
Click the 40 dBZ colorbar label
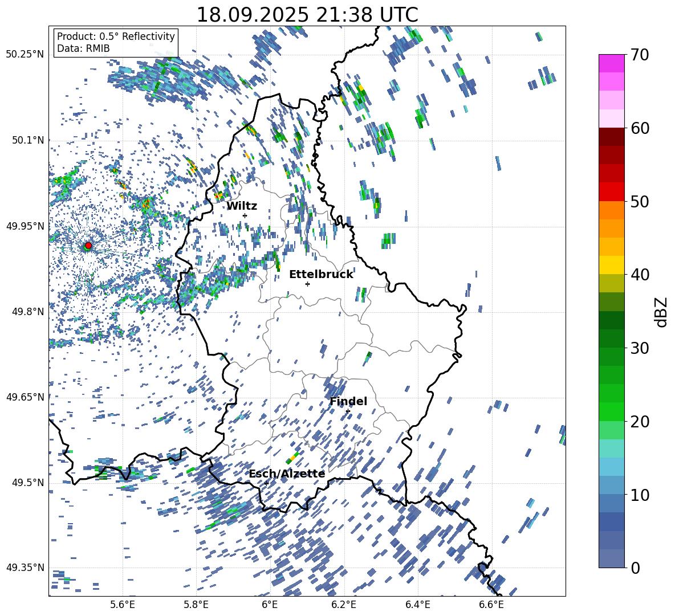[x=640, y=275]
